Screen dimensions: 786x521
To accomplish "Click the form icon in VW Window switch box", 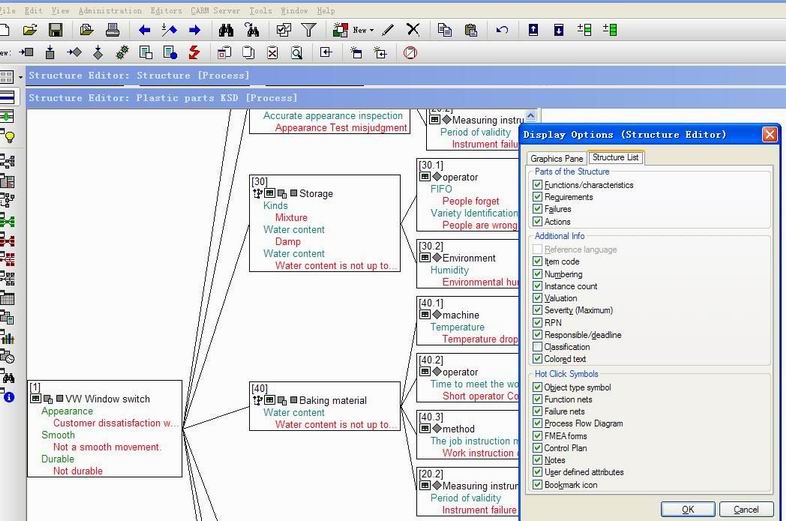I will click(35, 399).
